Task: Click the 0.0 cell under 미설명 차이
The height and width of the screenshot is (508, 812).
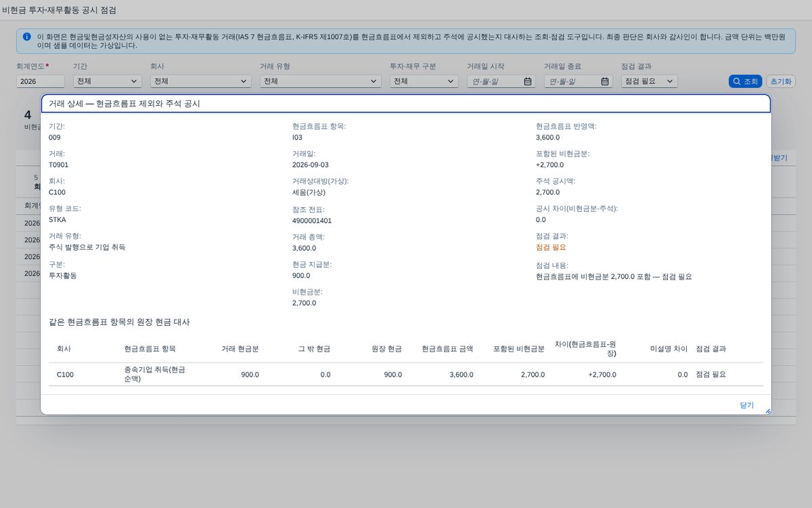Action: 683,375
